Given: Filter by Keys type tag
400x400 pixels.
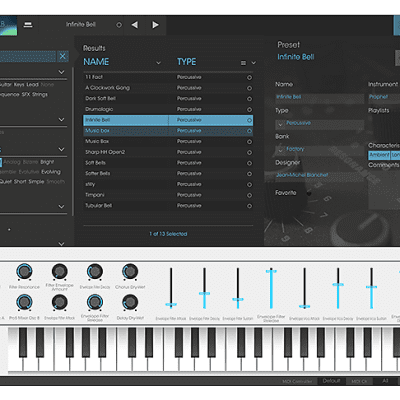Looking at the screenshot, I should click(19, 85).
